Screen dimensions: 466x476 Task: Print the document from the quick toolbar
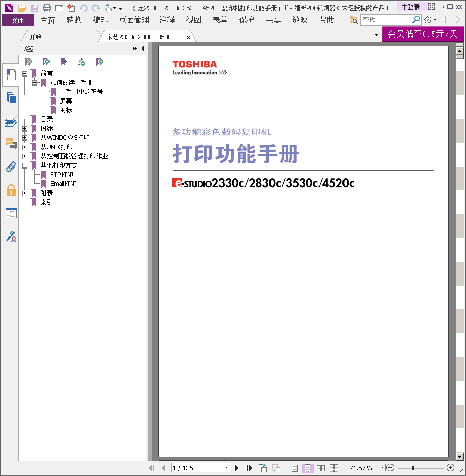tap(47, 8)
